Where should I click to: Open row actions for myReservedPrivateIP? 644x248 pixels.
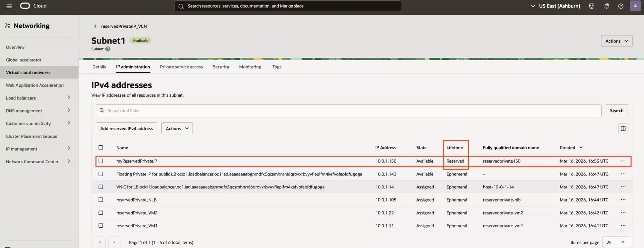pyautogui.click(x=623, y=161)
